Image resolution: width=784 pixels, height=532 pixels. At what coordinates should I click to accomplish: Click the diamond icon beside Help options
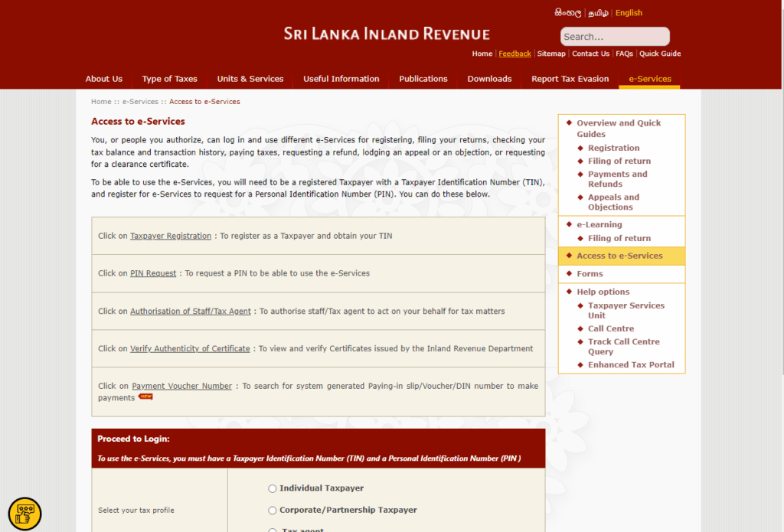pyautogui.click(x=567, y=292)
